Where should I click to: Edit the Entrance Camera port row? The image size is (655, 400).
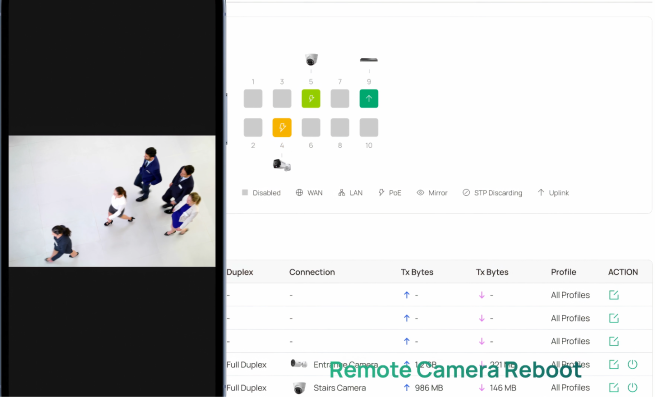coord(614,365)
